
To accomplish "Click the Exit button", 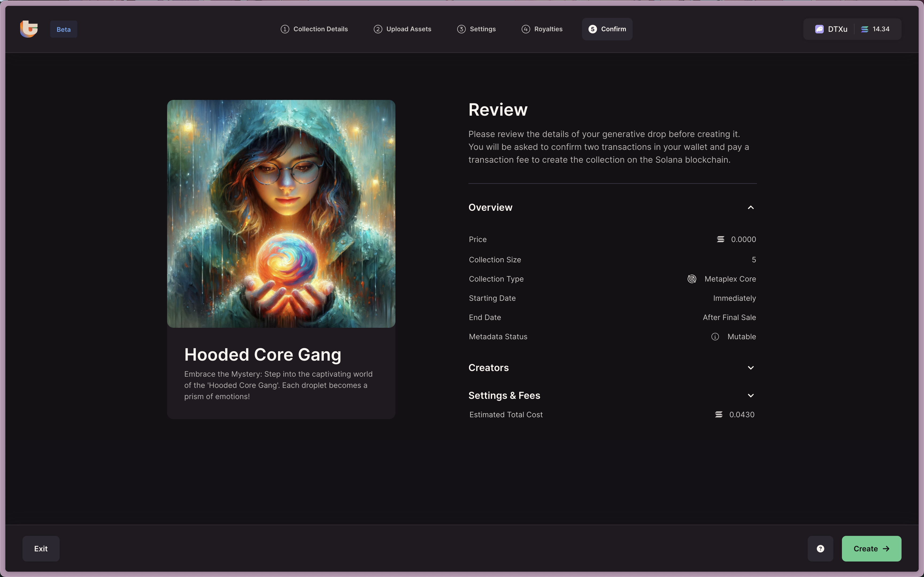I will pos(41,548).
